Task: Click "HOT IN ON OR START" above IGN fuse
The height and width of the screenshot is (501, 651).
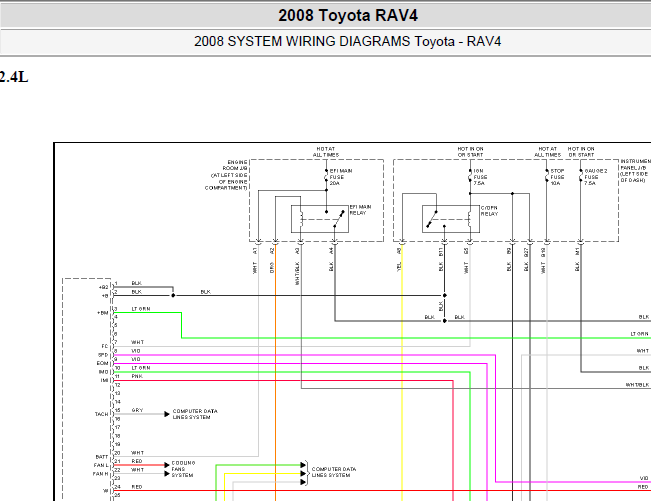Action: [470, 152]
